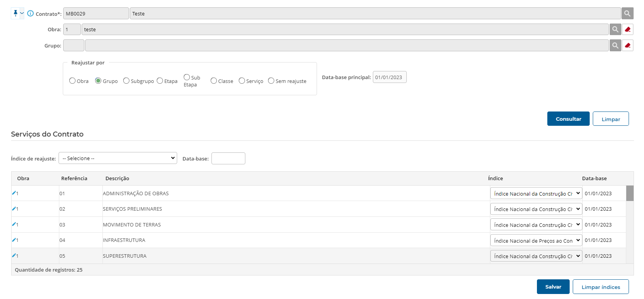Screen dimensions: 644x299
Task: Click the Limpar índices button
Action: (x=600, y=287)
